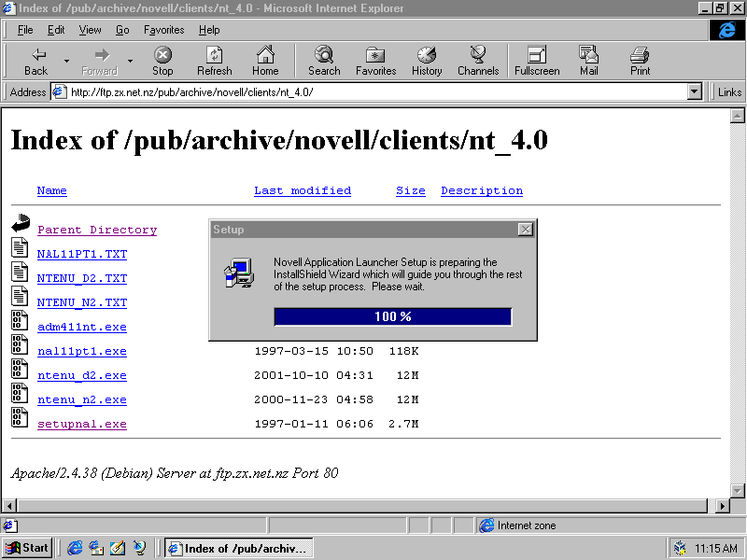Refresh the current page
The height and width of the screenshot is (560, 747).
215,61
